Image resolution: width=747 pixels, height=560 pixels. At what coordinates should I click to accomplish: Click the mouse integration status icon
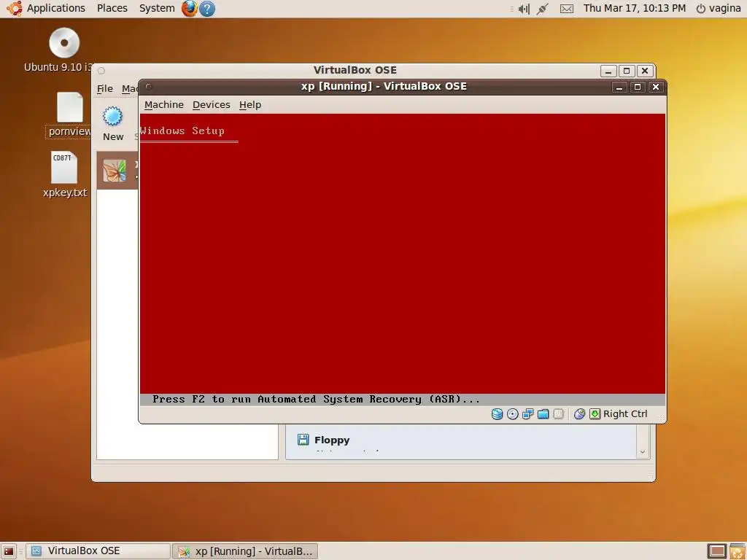point(579,414)
